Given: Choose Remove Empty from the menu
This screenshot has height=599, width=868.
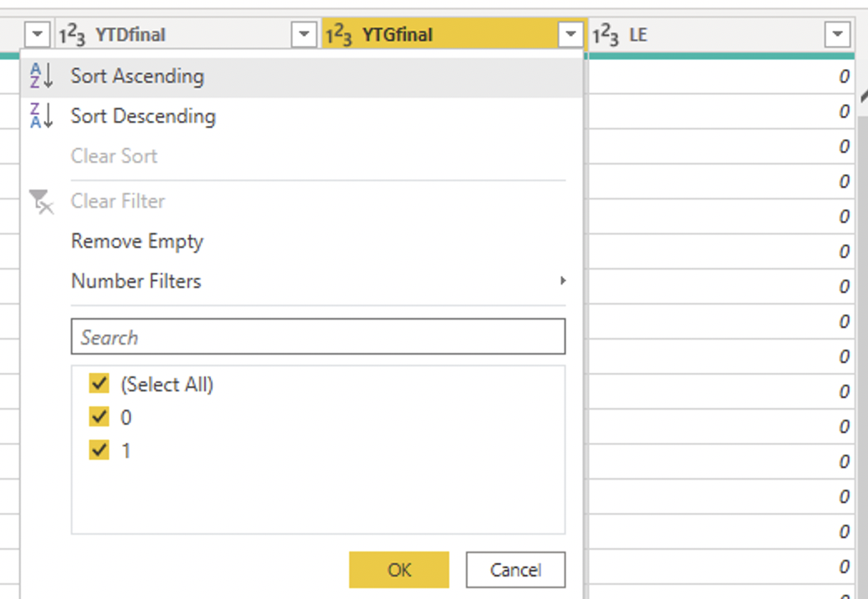Looking at the screenshot, I should click(302, 241).
